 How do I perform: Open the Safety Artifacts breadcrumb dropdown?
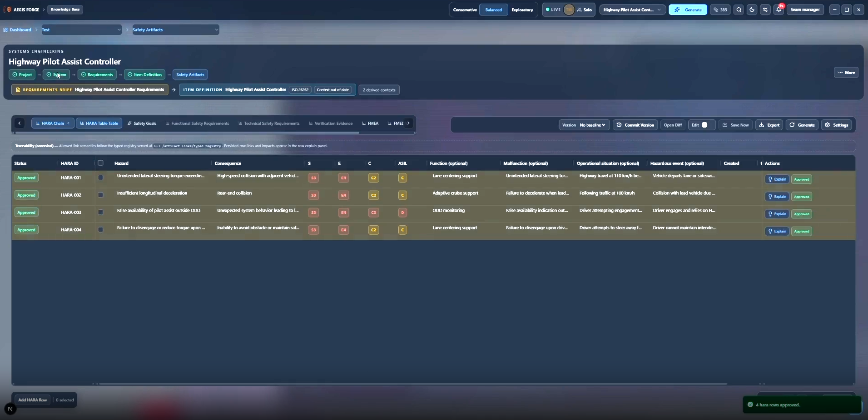pos(175,30)
